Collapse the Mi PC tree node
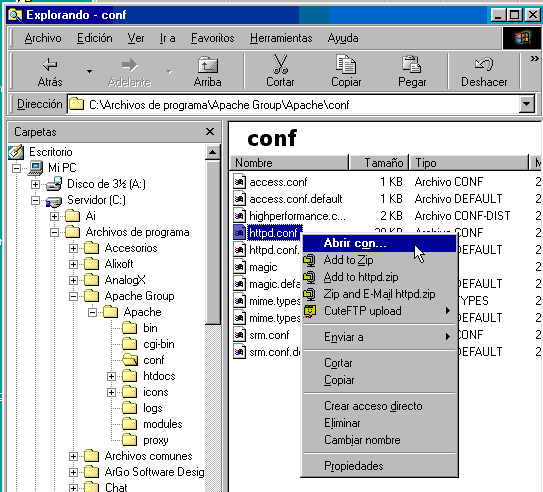Viewport: 543px width, 492px height. click(16, 168)
